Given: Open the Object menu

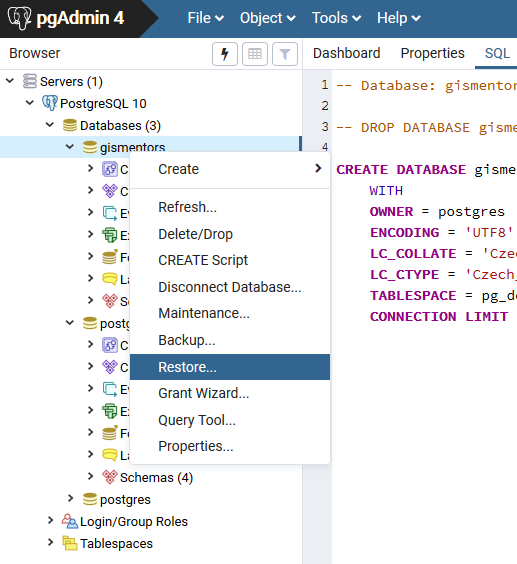Looking at the screenshot, I should point(268,18).
